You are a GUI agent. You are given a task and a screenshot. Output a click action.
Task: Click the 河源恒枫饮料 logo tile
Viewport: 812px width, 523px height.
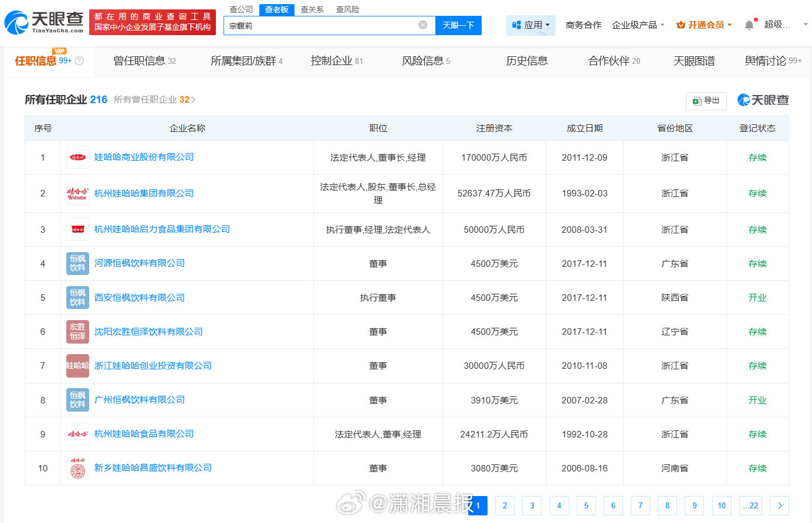pos(77,263)
